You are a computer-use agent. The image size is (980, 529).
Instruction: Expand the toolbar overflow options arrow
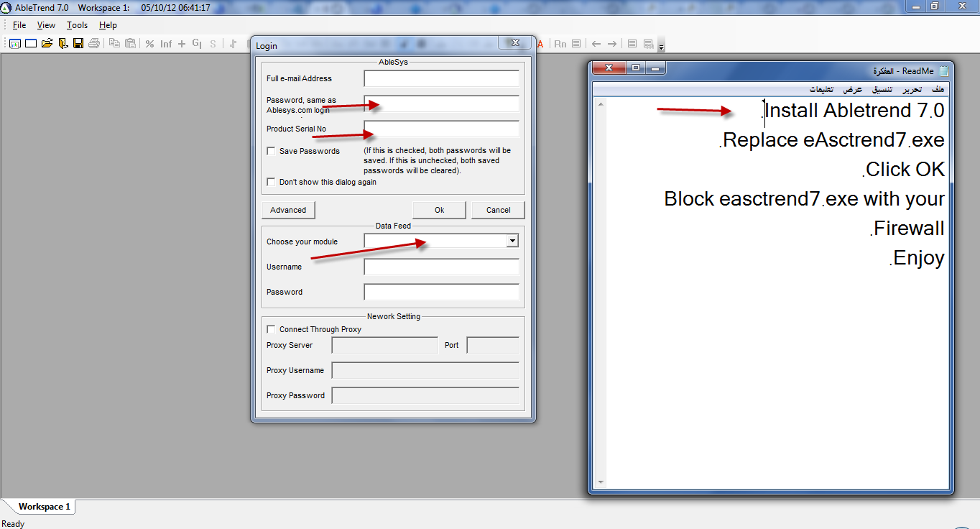point(662,46)
